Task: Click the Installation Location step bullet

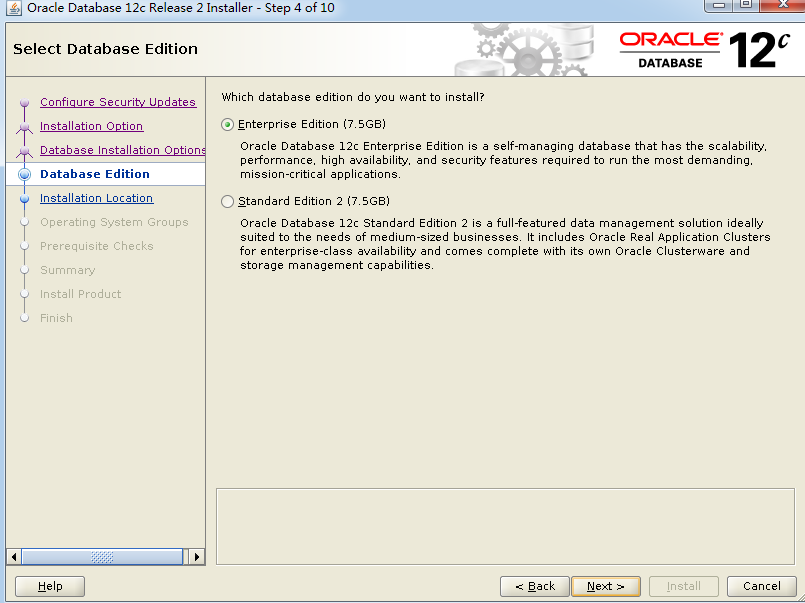Action: tap(24, 199)
